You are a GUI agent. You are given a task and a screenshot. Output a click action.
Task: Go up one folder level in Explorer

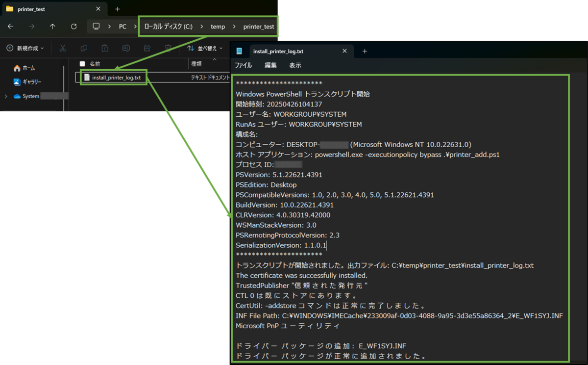(52, 26)
